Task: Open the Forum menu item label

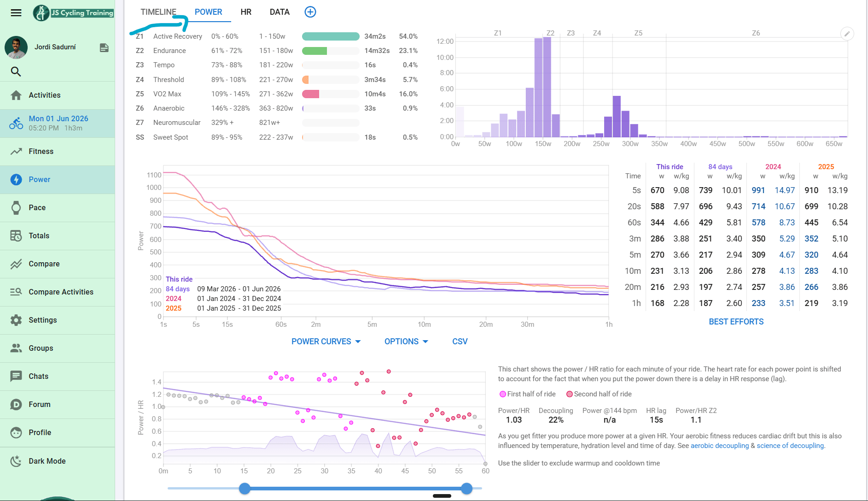Action: (x=40, y=404)
